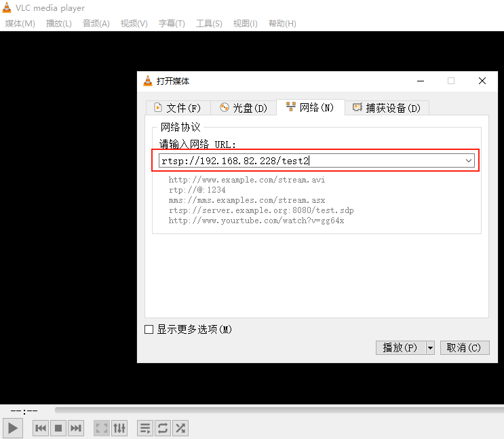Enable the 显示更多选项(M) checkbox
504x439 pixels.
click(149, 329)
